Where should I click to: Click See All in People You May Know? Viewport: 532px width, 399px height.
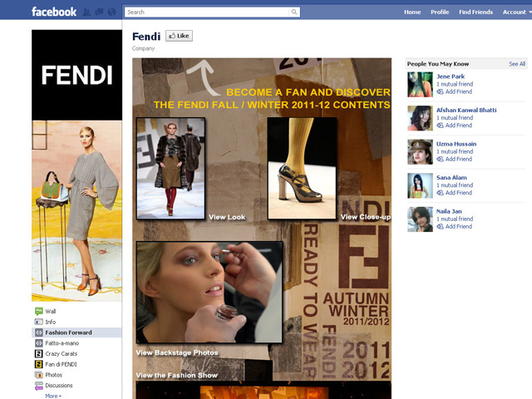(x=517, y=64)
